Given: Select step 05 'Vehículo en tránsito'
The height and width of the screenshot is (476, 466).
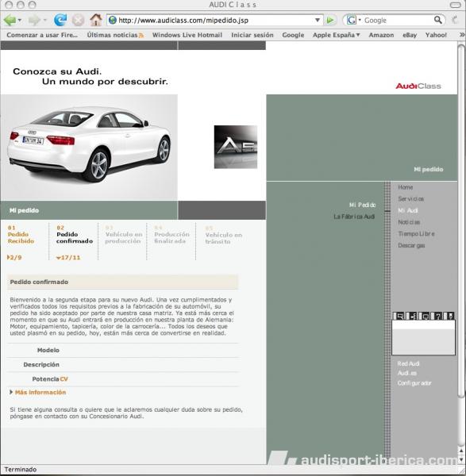Looking at the screenshot, I should tap(223, 235).
